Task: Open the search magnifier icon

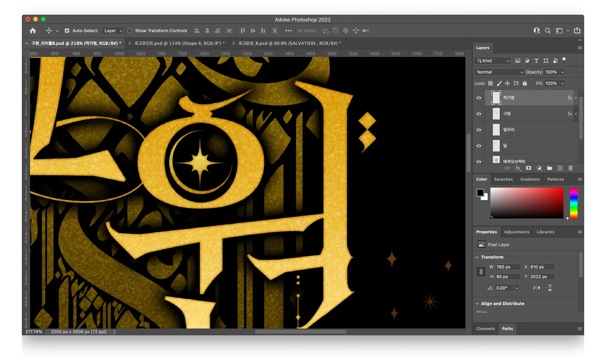Action: [x=548, y=31]
